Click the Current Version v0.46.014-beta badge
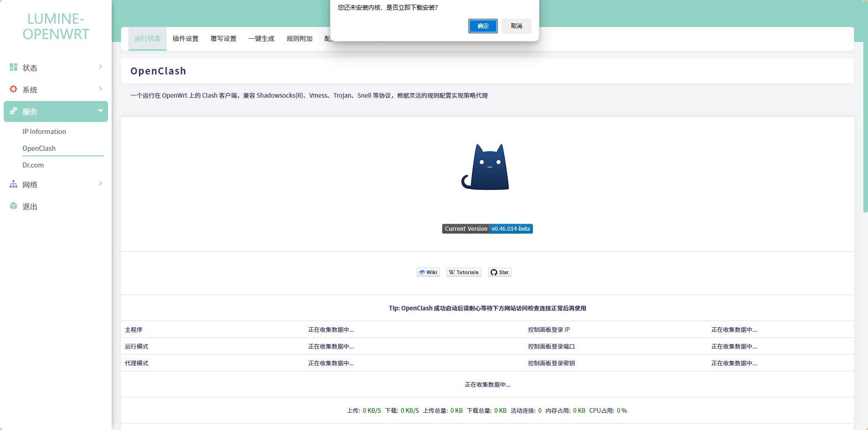Screen dimensions: 868x430 click(x=487, y=229)
